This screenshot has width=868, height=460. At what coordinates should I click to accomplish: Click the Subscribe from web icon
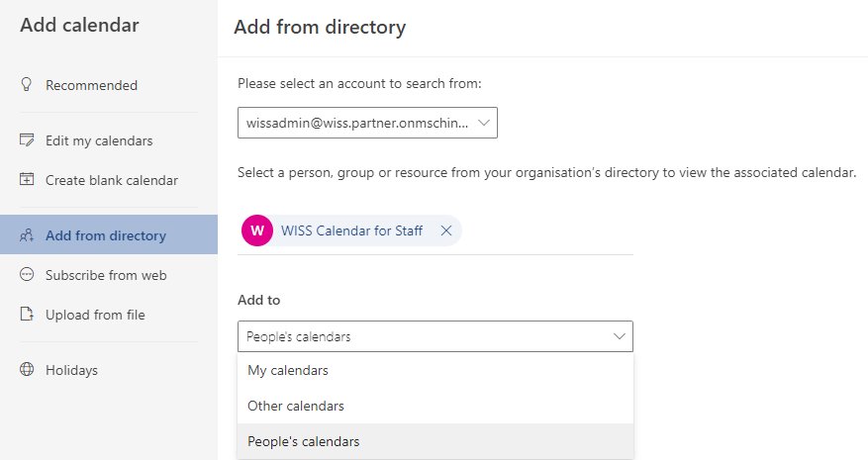[27, 275]
